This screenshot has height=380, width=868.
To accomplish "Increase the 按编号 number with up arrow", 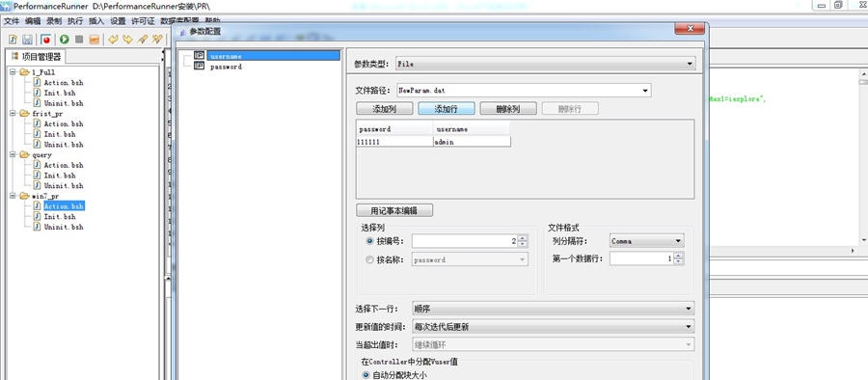I will [523, 237].
